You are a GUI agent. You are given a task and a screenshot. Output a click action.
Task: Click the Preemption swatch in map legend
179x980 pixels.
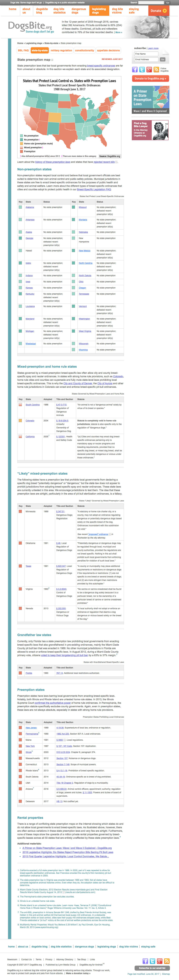22,151
